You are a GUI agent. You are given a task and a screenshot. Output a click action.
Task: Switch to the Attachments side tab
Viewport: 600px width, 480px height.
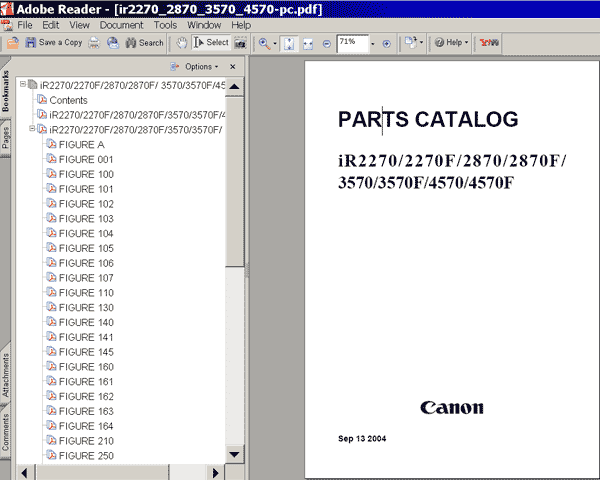pyautogui.click(x=5, y=376)
